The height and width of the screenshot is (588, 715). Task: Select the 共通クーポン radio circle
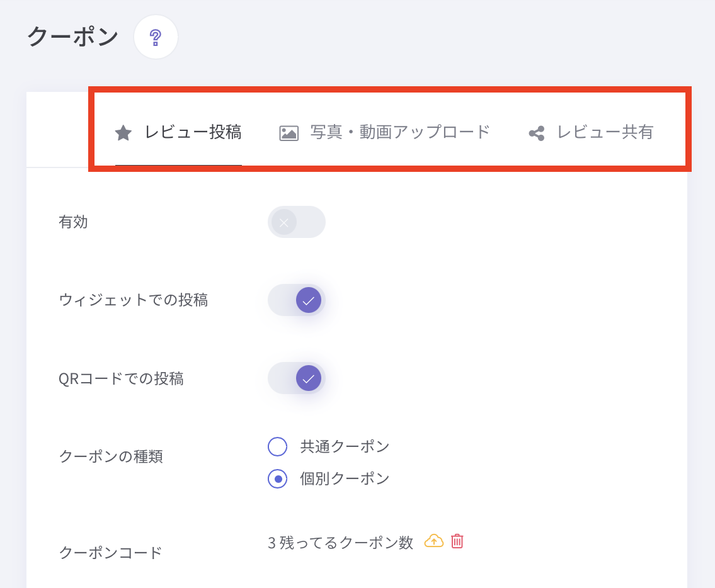click(x=278, y=447)
